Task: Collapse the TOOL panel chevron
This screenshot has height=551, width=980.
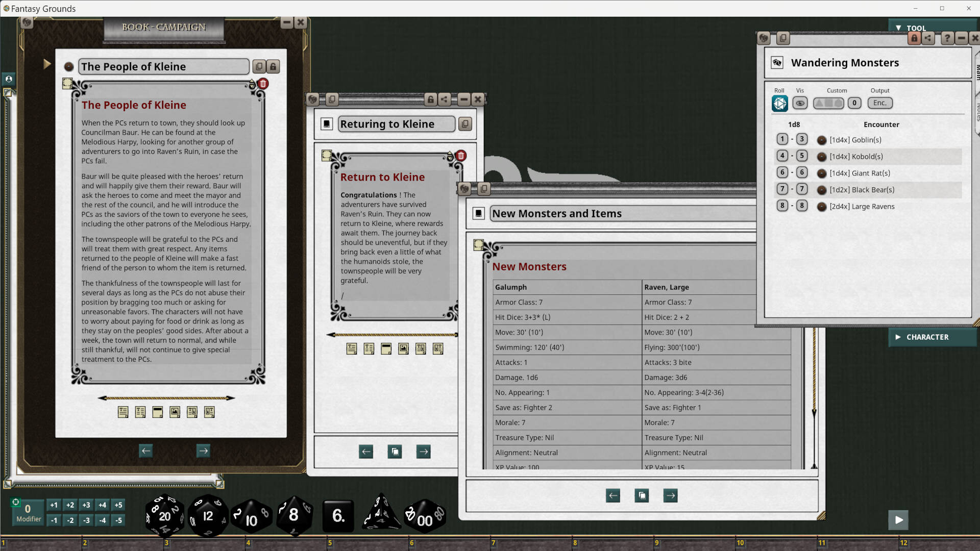Action: click(x=899, y=28)
